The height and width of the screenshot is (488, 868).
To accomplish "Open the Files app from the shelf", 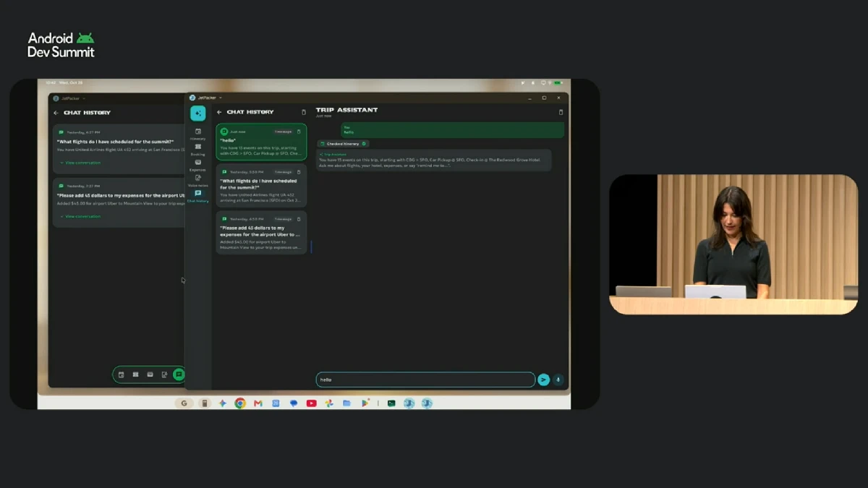I will tap(346, 403).
